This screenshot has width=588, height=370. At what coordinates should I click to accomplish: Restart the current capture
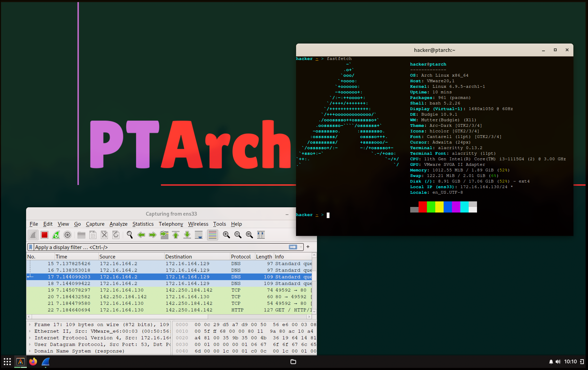[56, 234]
